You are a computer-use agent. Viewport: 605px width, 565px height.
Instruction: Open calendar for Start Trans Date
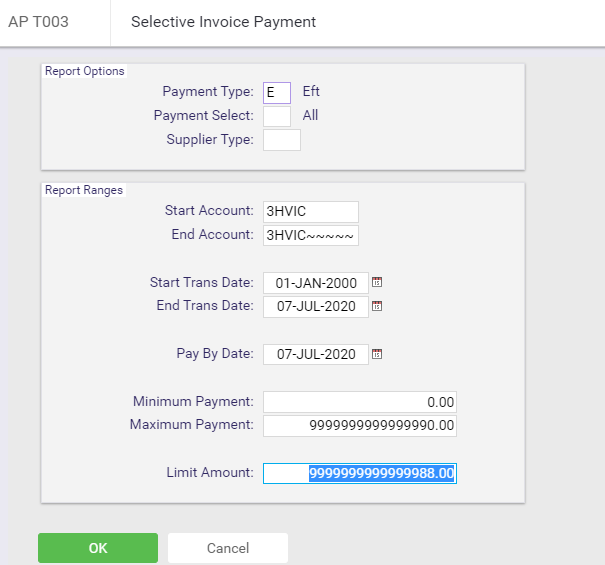[377, 282]
